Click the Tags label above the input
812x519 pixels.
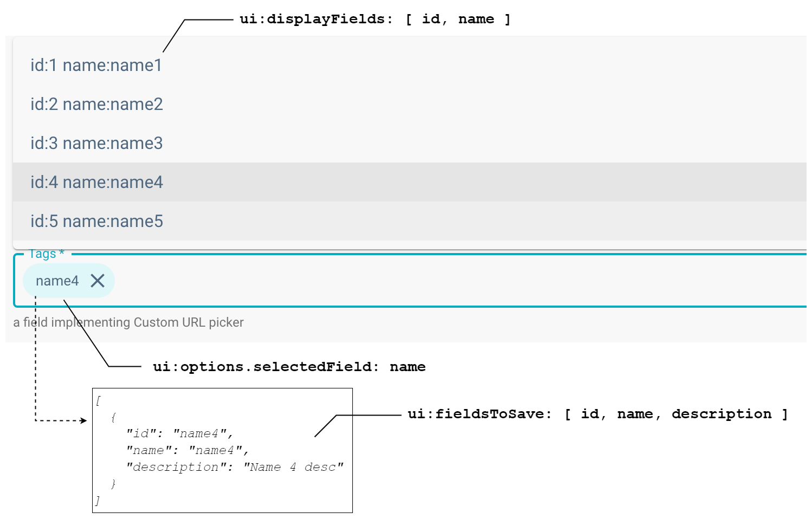(x=45, y=253)
